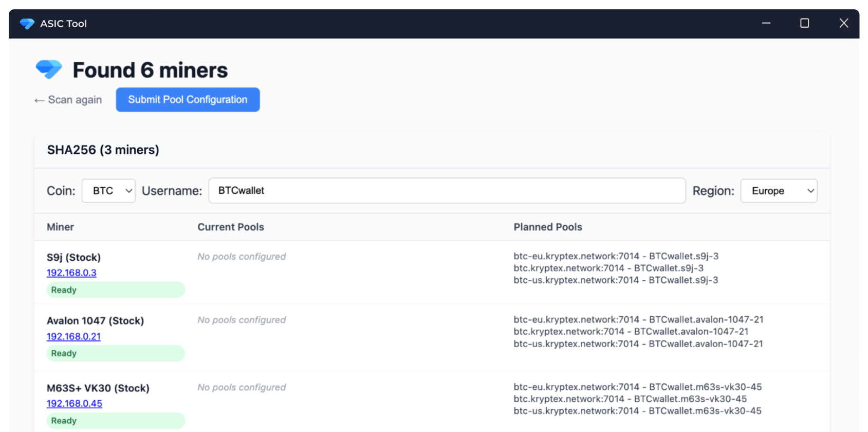Open Avalon 1047 IP 192.168.0.21
Screen dimensions: 868x432
(x=73, y=336)
